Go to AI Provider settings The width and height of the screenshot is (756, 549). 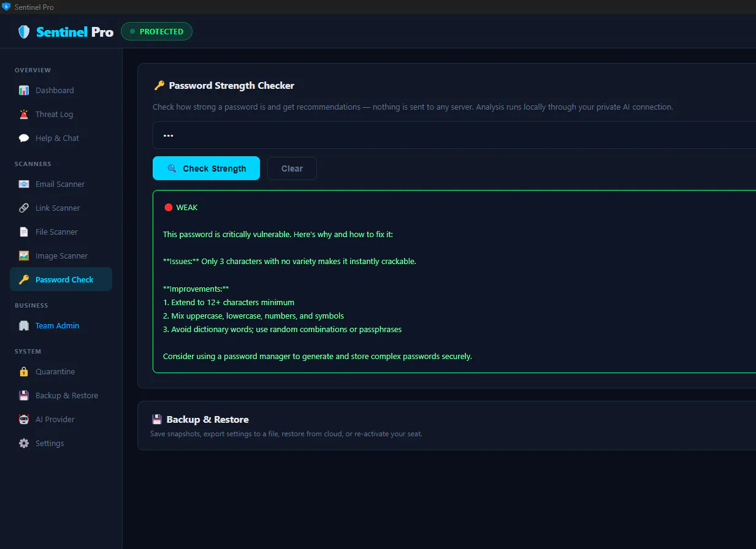coord(61,420)
